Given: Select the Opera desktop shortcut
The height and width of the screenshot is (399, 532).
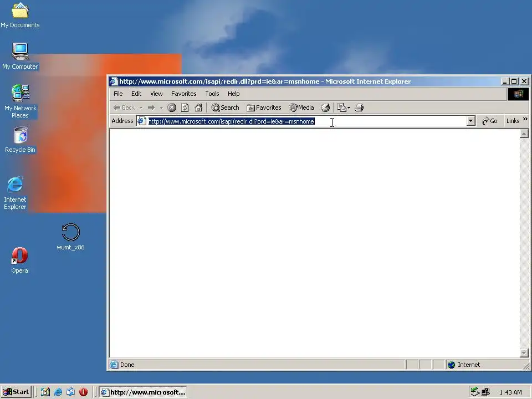Looking at the screenshot, I should [20, 260].
